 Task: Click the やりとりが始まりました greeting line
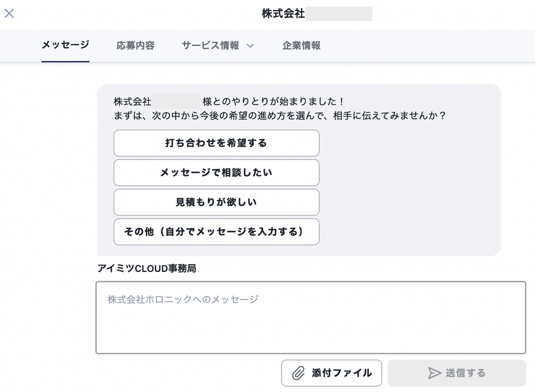click(x=273, y=102)
